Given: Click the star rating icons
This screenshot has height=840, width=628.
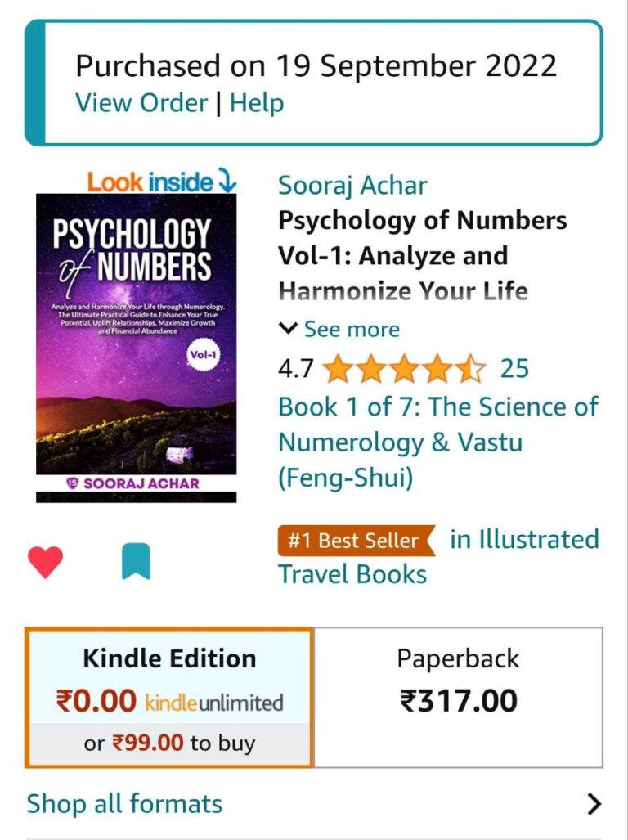Looking at the screenshot, I should click(x=404, y=369).
